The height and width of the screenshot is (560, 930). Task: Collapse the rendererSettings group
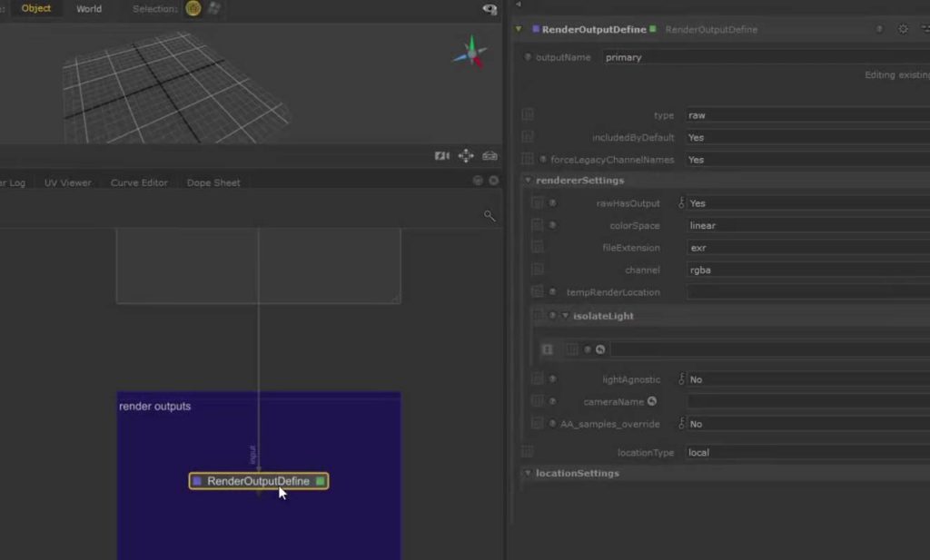pyautogui.click(x=528, y=181)
